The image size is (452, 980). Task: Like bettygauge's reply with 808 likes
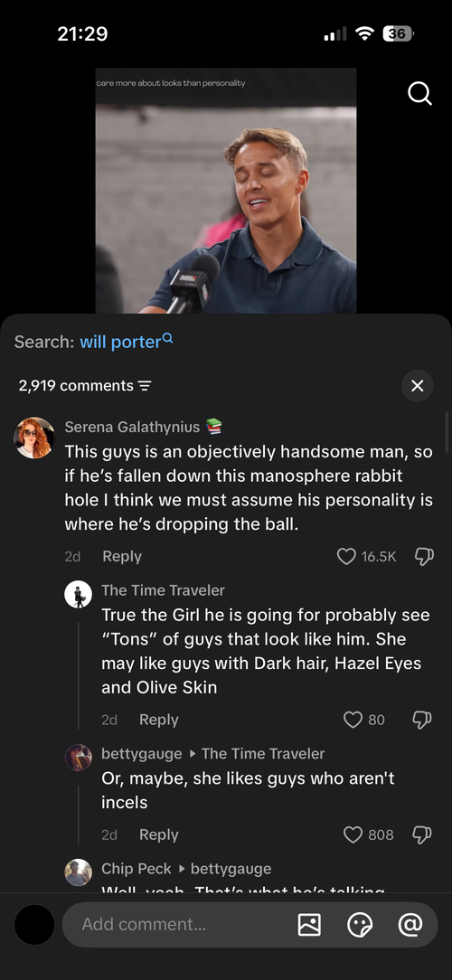click(x=353, y=835)
